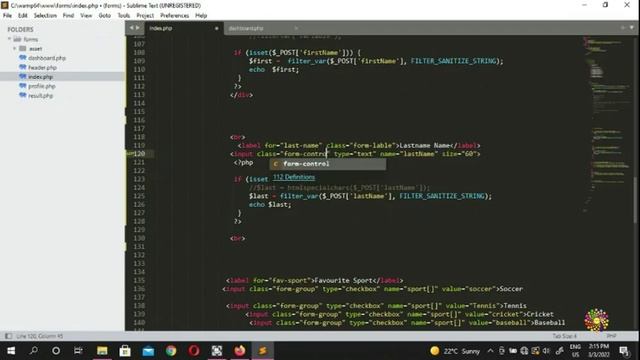The image size is (640, 360).
Task: Switch to the dashboard.php tab
Action: click(x=261, y=28)
